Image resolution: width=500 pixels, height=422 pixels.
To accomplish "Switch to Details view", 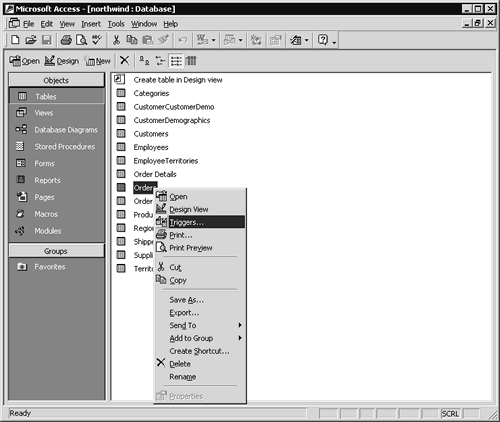I will pos(191,61).
